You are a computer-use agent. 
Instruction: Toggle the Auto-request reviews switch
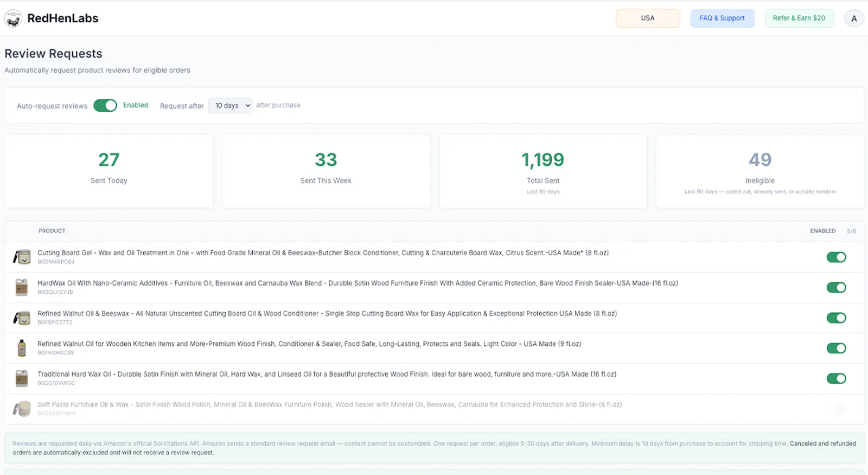[105, 105]
